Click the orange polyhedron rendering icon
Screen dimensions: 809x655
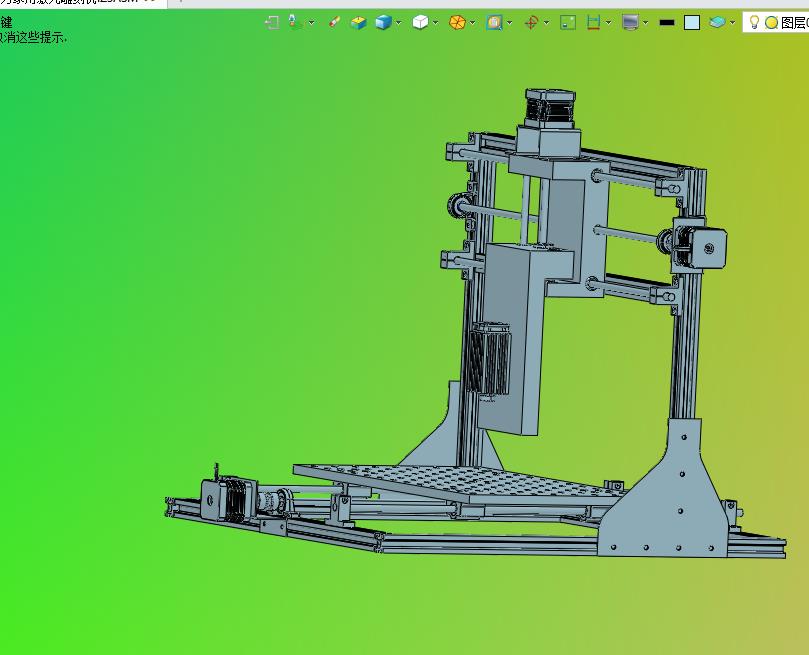pos(457,22)
